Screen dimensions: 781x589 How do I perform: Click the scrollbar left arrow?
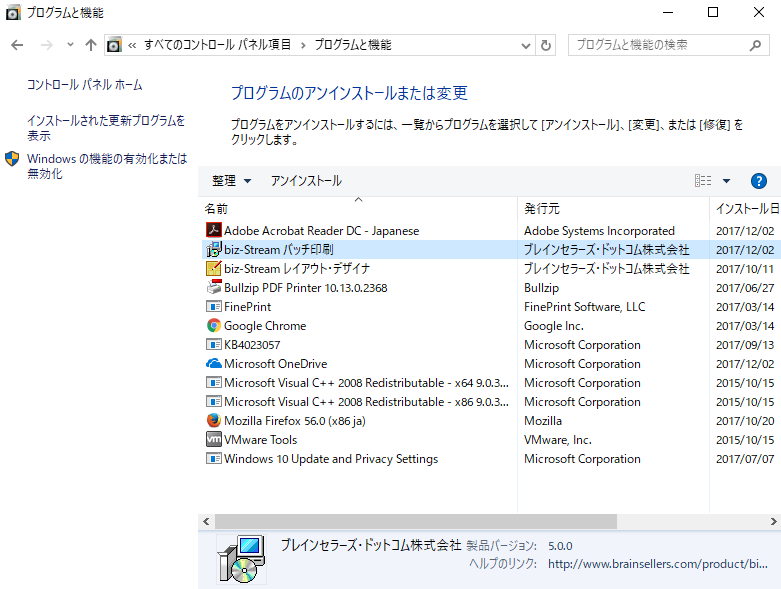coord(206,521)
